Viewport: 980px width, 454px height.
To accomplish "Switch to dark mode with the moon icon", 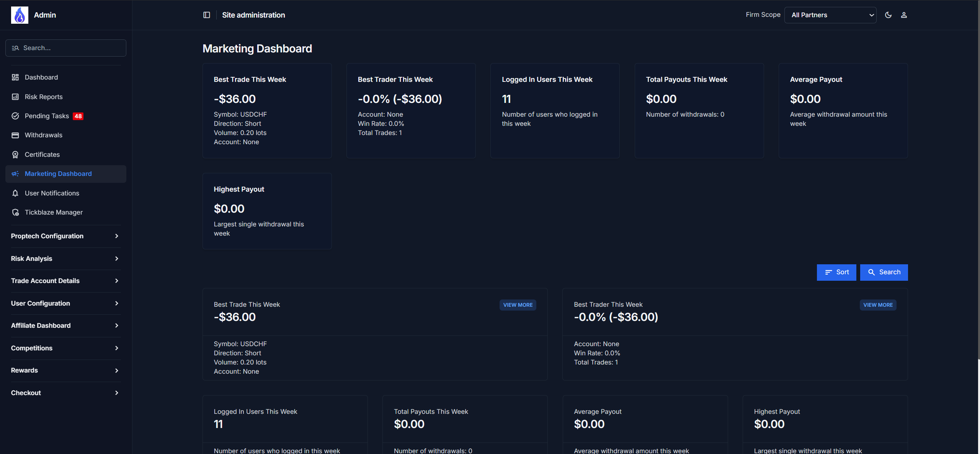I will click(888, 15).
